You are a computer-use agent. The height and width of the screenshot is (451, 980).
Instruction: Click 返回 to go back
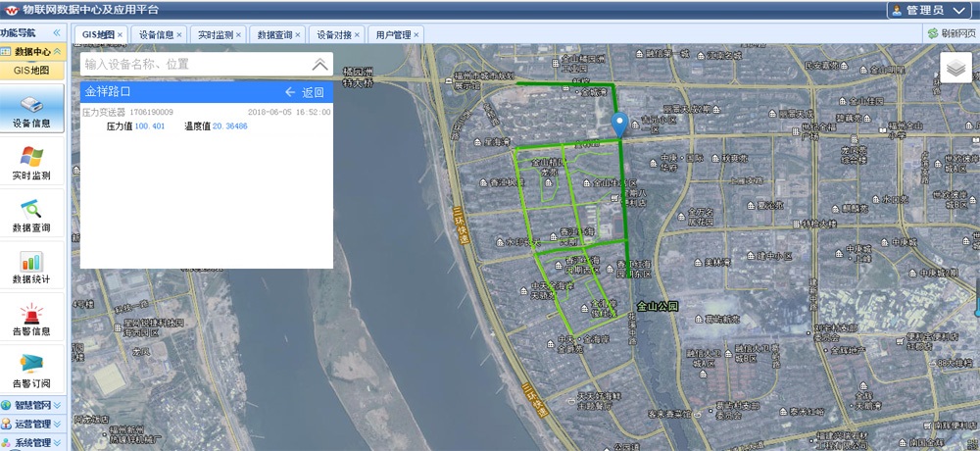click(304, 92)
